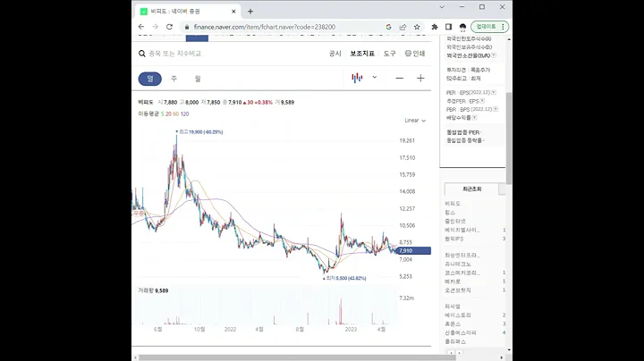Open 메카로 in recent list
Viewport: 644px width, 361px height.
453,281
